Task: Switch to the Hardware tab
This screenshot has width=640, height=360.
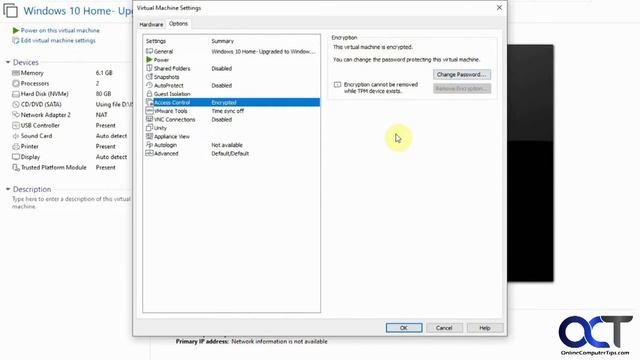Action: [x=151, y=24]
